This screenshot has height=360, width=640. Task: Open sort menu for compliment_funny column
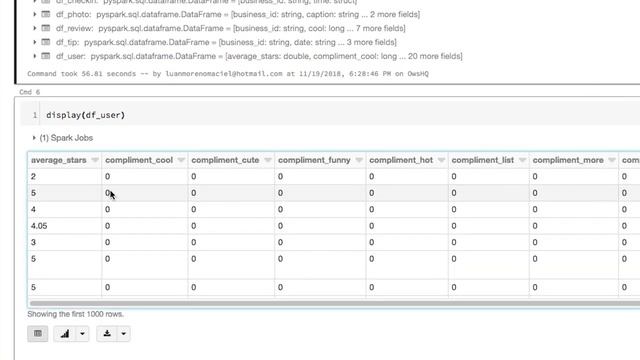tap(359, 160)
